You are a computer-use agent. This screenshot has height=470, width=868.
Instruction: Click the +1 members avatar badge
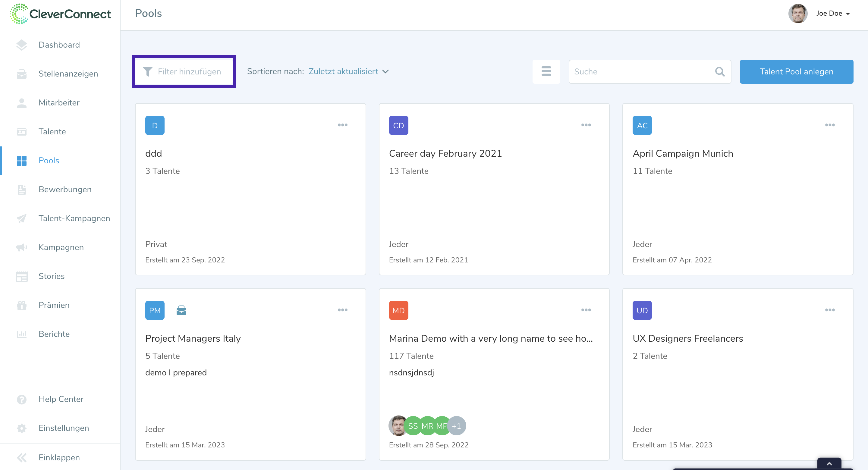pyautogui.click(x=457, y=426)
